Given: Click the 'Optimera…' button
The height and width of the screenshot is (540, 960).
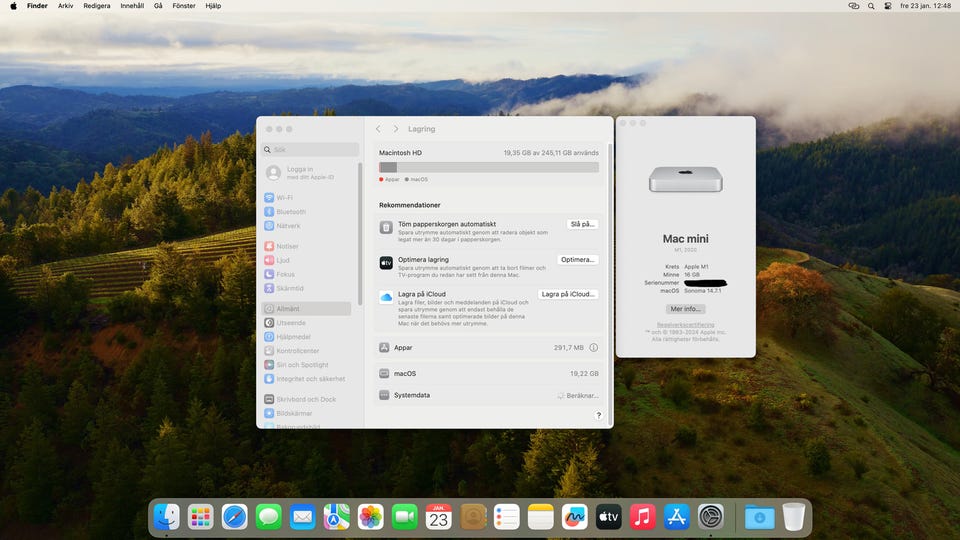Looking at the screenshot, I should 578,260.
